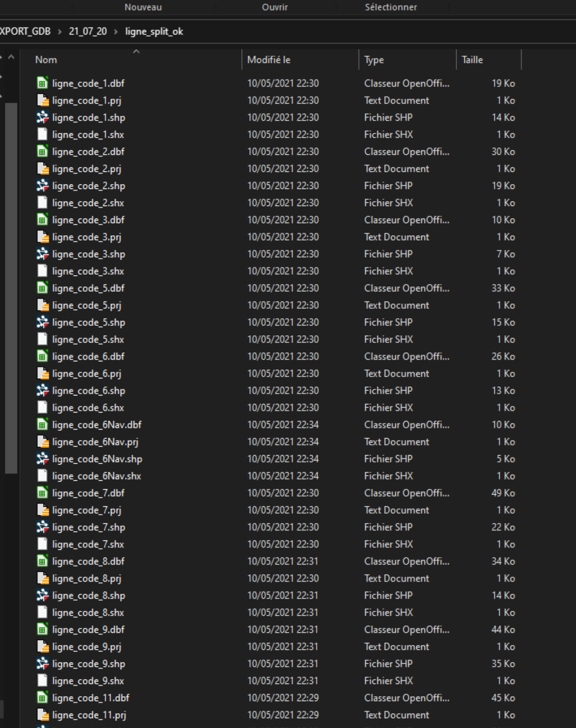This screenshot has height=728, width=576.
Task: Open the ligne_split_ok breadcrumb segment
Action: [x=154, y=32]
